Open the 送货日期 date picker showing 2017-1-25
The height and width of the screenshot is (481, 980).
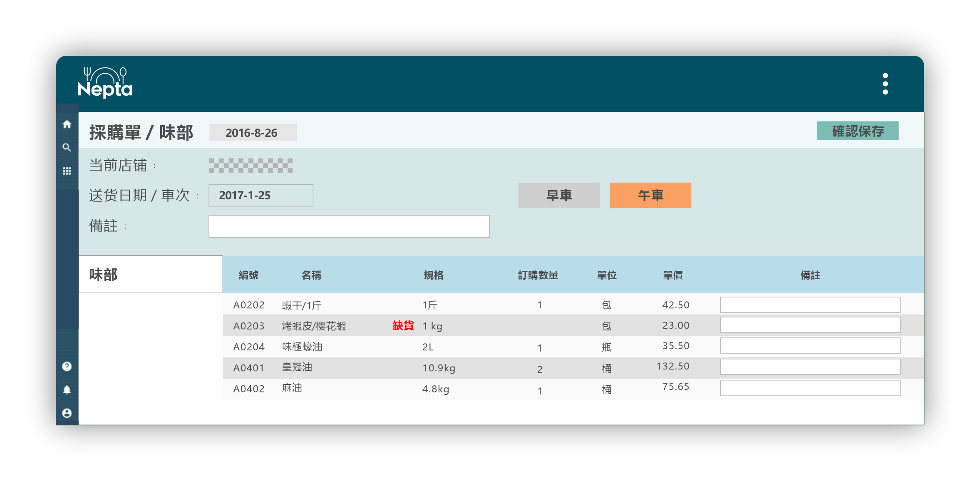click(261, 195)
